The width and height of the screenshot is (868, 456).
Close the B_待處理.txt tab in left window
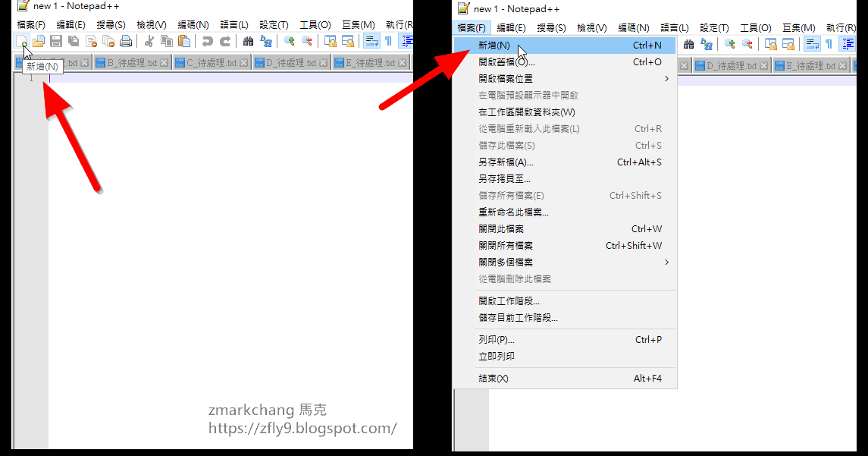pos(164,63)
